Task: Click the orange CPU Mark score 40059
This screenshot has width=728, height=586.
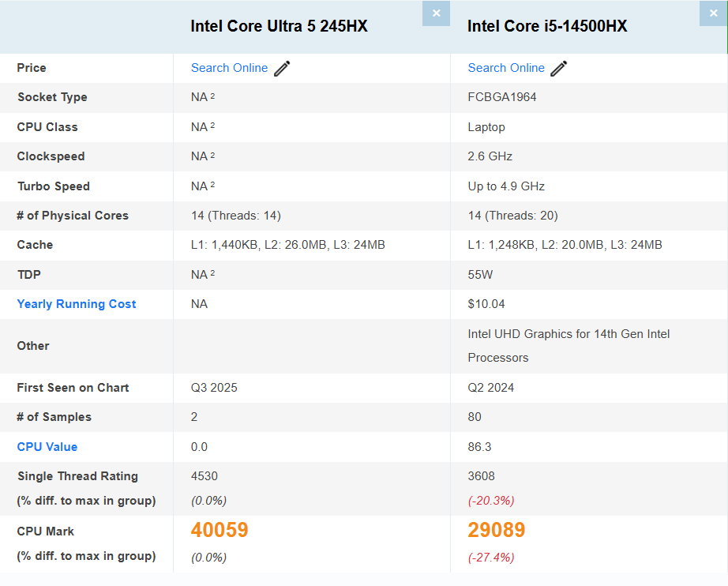Action: (x=220, y=531)
